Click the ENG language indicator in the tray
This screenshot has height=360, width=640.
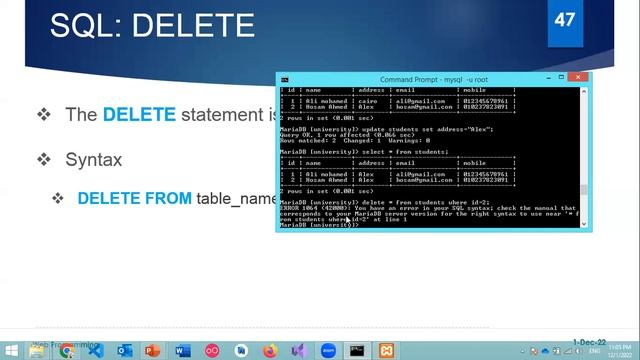click(x=594, y=351)
